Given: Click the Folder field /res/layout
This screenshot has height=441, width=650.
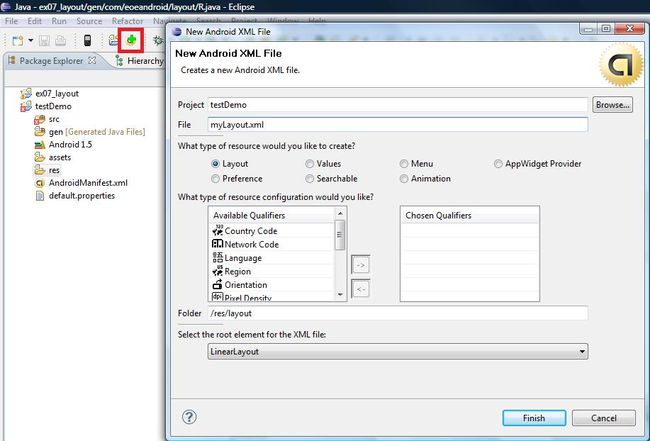Looking at the screenshot, I should click(x=398, y=313).
